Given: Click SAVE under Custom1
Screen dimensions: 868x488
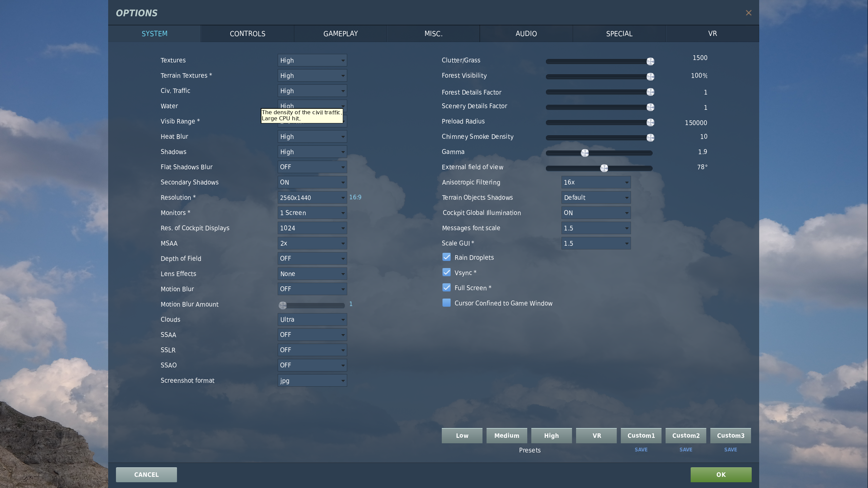Looking at the screenshot, I should (641, 449).
